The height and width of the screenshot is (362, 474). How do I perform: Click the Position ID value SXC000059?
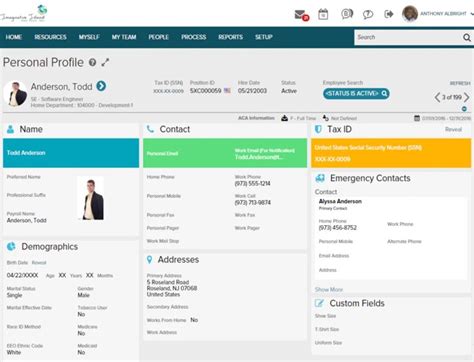click(205, 91)
